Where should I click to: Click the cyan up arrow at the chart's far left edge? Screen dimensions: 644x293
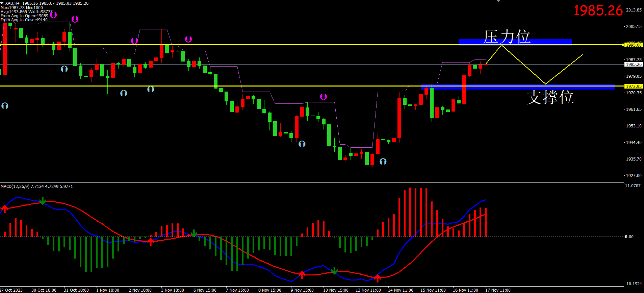[5, 106]
